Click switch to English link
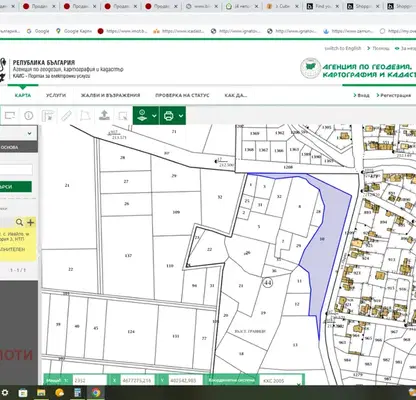Viewport: 416px width, 400px height. pos(343,48)
